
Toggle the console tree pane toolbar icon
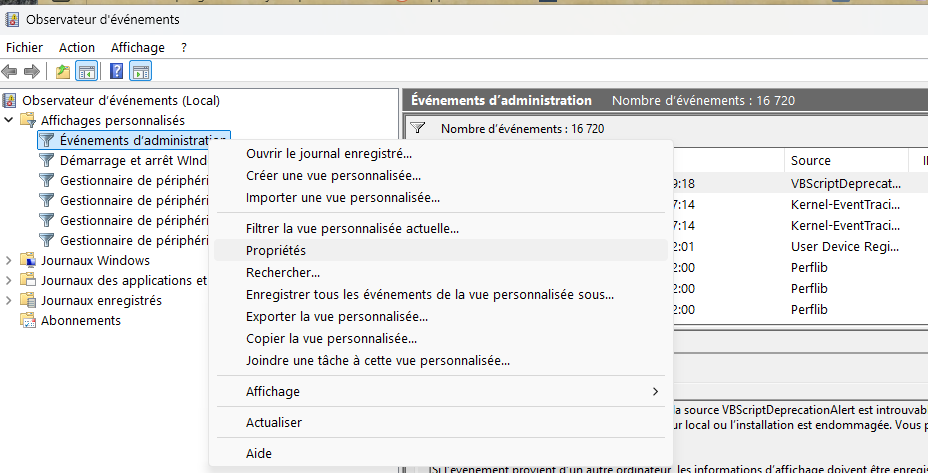(86, 72)
